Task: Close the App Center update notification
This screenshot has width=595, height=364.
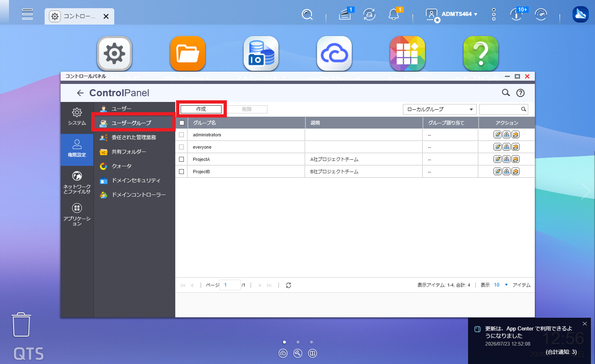Action: tap(584, 324)
